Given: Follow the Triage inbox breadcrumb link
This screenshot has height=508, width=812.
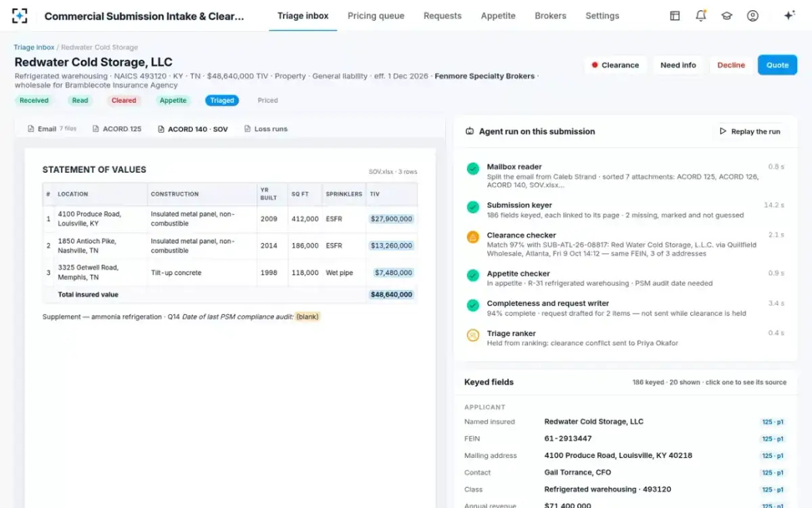Looking at the screenshot, I should (x=34, y=47).
